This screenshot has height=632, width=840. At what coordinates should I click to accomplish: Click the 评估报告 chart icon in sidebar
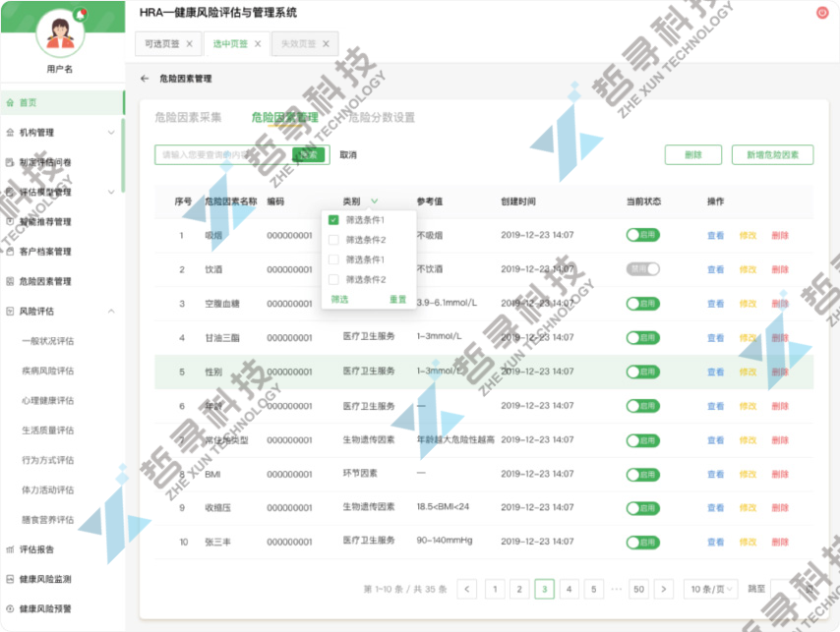coord(10,549)
